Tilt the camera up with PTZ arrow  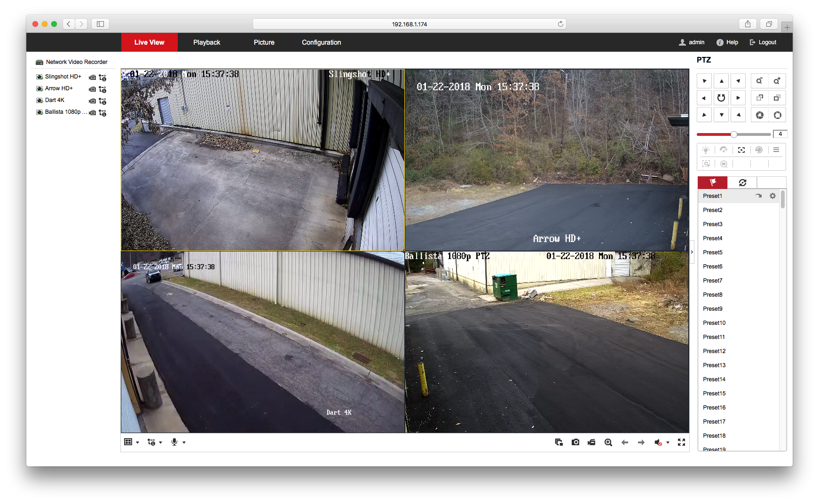click(x=721, y=81)
